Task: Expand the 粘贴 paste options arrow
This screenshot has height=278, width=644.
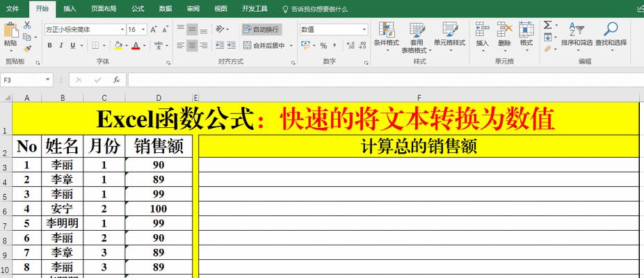Action: click(x=10, y=51)
